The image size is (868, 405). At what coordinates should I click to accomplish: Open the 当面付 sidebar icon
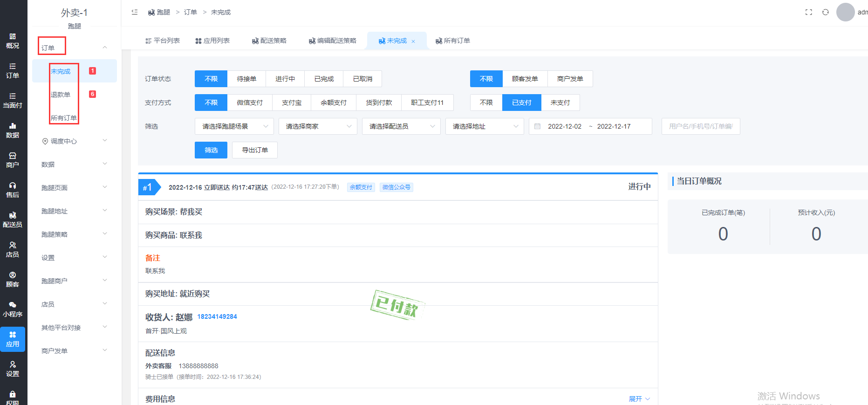(x=13, y=101)
